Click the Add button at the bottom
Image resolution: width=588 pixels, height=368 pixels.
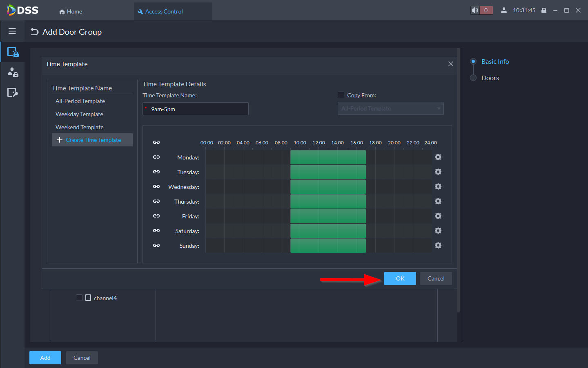(45, 358)
